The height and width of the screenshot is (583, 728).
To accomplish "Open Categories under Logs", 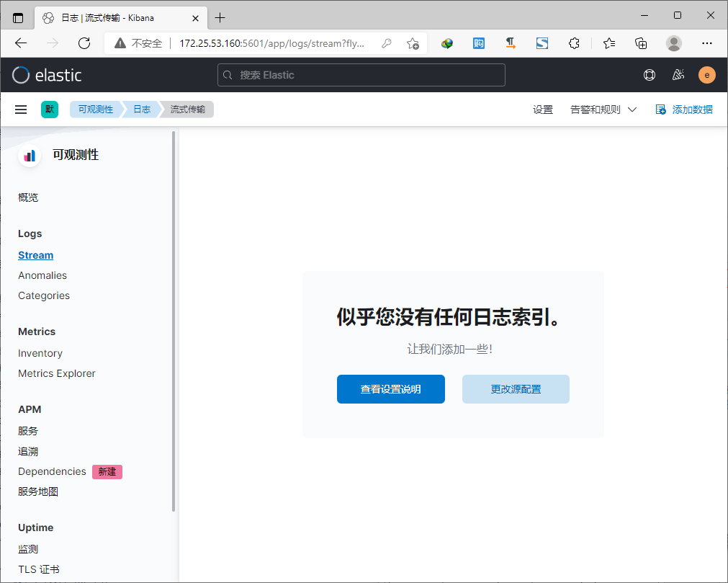I will point(44,295).
